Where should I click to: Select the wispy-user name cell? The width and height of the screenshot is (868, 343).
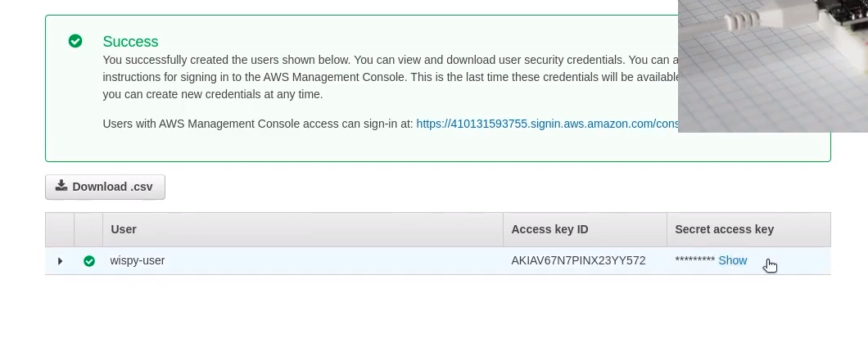click(138, 260)
